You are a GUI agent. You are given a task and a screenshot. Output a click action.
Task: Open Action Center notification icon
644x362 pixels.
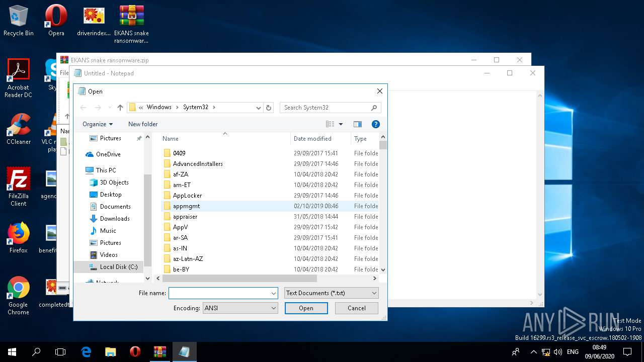point(627,352)
